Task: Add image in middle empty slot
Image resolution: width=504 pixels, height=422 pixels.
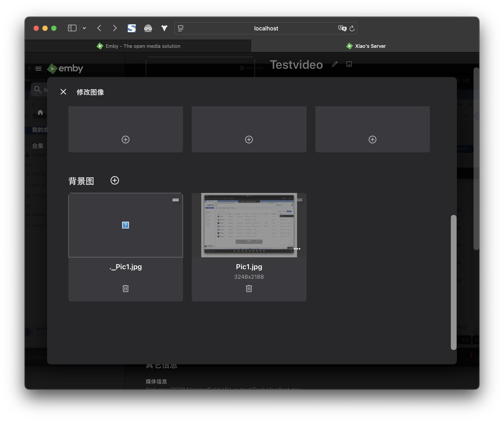Action: tap(249, 140)
